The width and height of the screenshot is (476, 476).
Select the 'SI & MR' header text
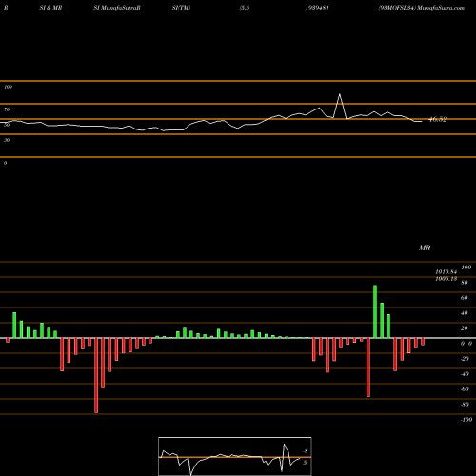pos(50,8)
